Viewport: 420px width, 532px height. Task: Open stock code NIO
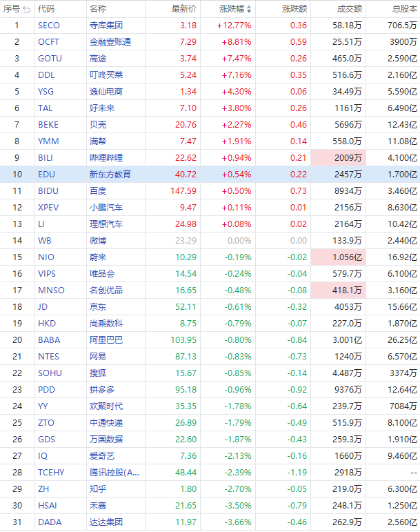[x=46, y=257]
